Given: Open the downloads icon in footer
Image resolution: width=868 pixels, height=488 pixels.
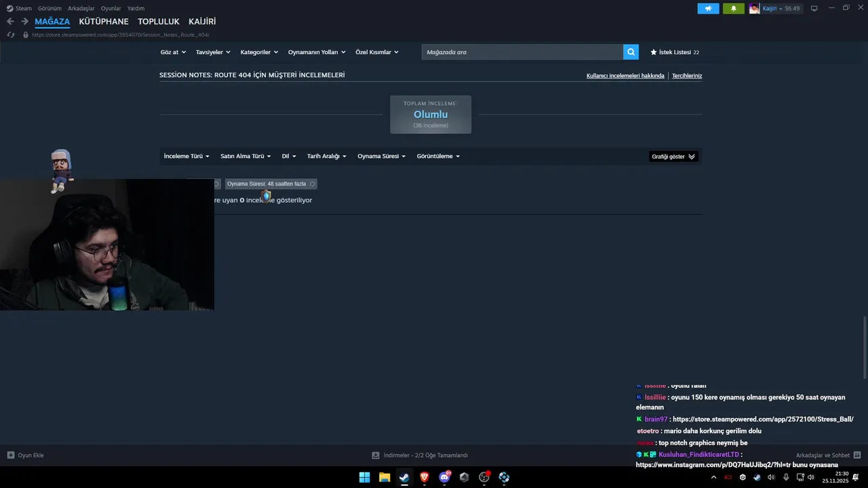Looking at the screenshot, I should [376, 455].
